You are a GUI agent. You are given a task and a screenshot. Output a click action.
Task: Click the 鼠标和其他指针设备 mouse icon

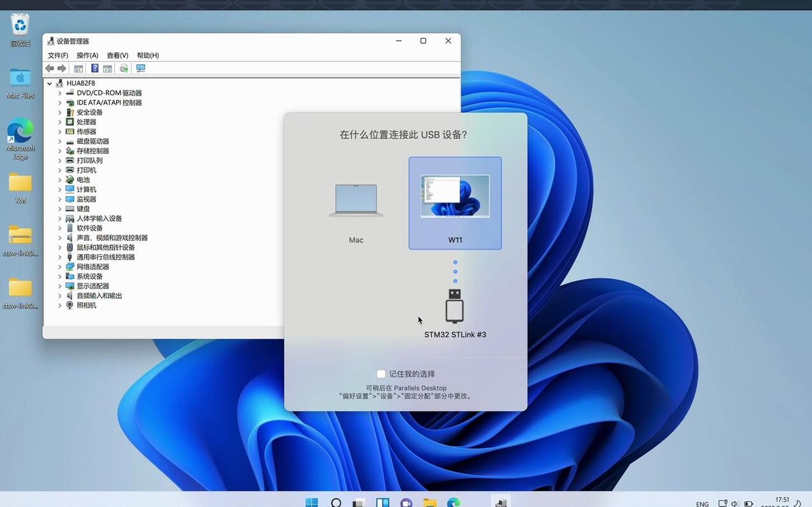(70, 247)
